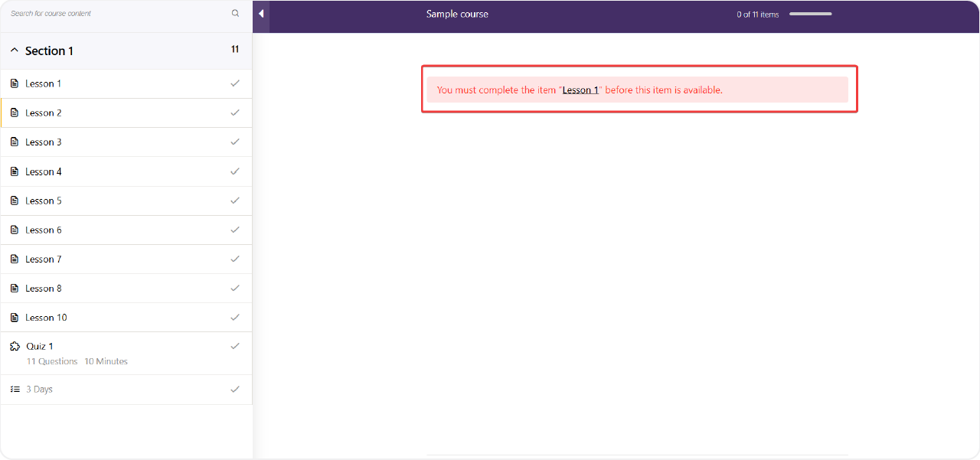The height and width of the screenshot is (460, 980).
Task: Click the checkmark on Lesson 4 row
Action: point(235,171)
